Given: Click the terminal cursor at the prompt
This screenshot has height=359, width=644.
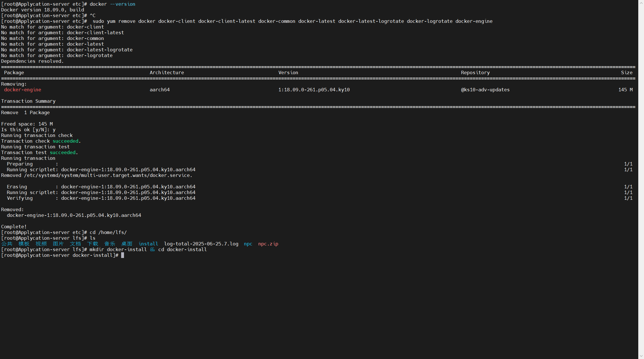Looking at the screenshot, I should pyautogui.click(x=123, y=255).
